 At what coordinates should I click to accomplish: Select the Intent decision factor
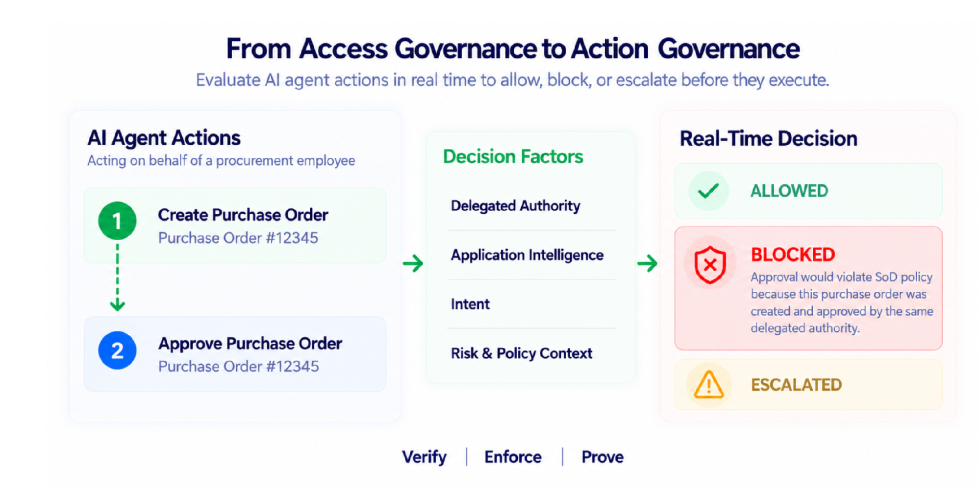coord(470,304)
